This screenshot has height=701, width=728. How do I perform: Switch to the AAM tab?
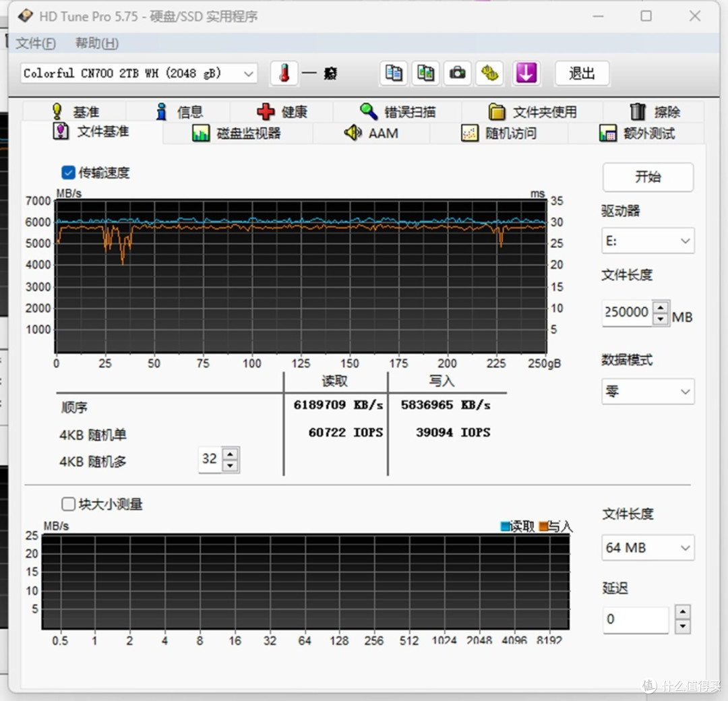(x=371, y=133)
